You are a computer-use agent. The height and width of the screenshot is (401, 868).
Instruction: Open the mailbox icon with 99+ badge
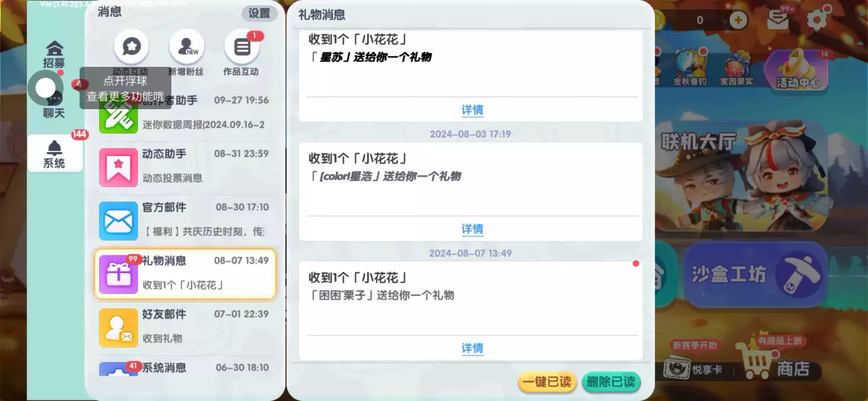point(778,19)
